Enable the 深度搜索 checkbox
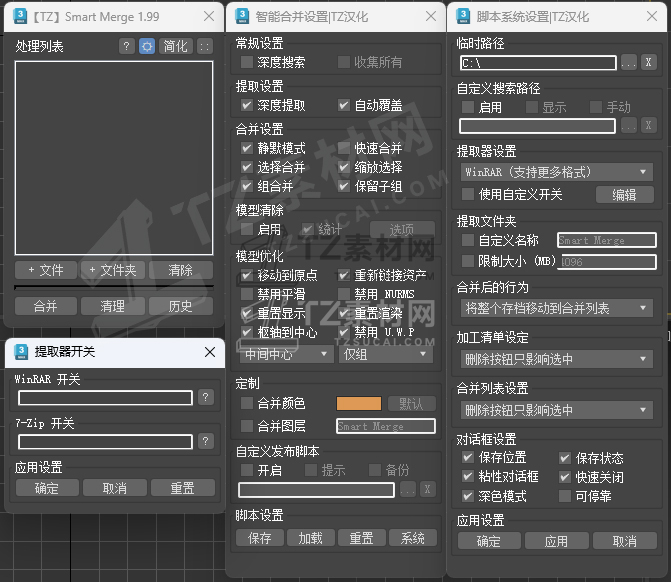Image resolution: width=671 pixels, height=582 pixels. tap(246, 62)
